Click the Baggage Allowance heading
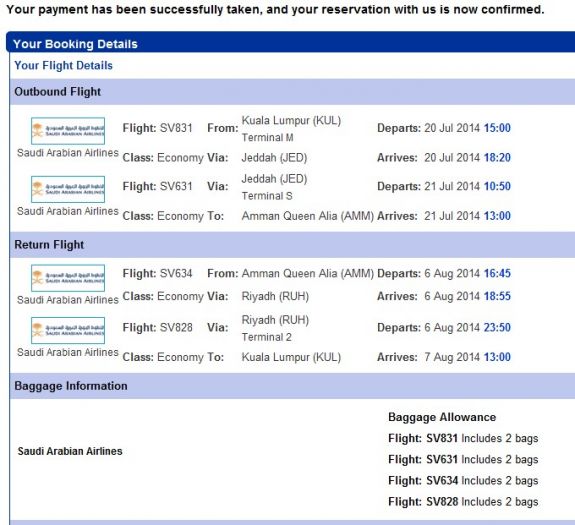Viewport: 575px width, 525px height. tap(442, 417)
